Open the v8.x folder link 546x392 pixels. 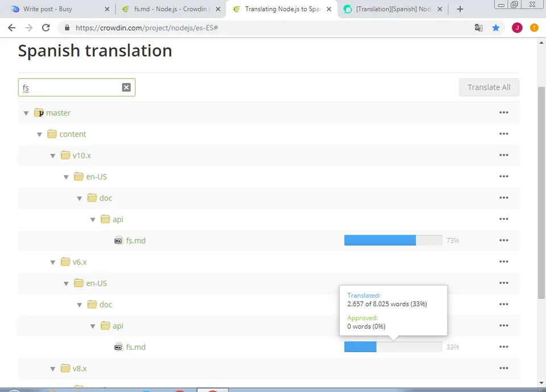[80, 368]
